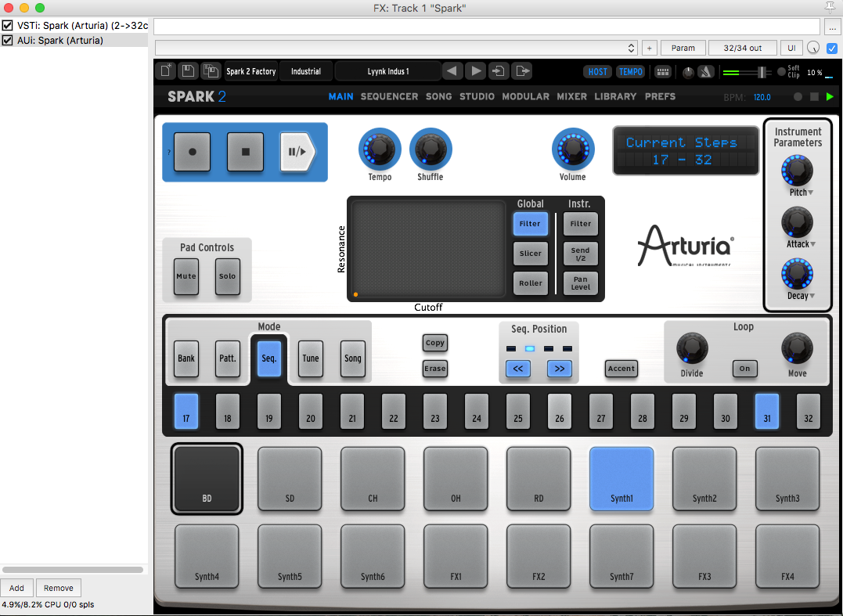This screenshot has width=843, height=616.
Task: Go to the next preset arrow
Action: click(476, 71)
